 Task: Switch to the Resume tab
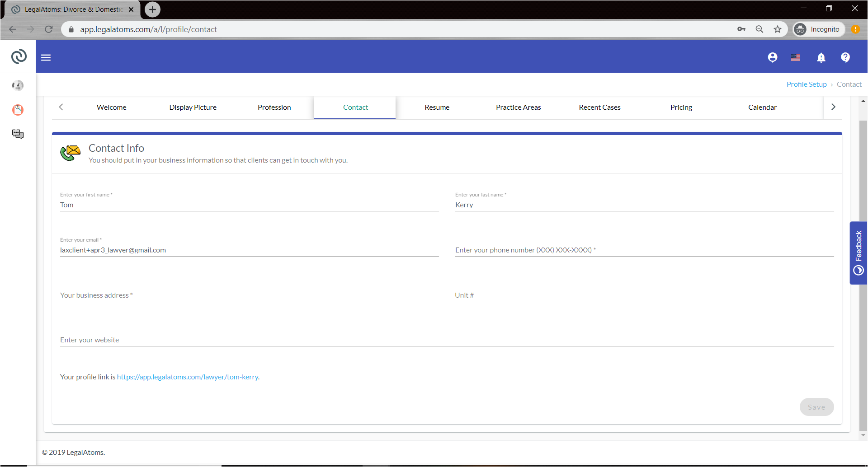[437, 107]
